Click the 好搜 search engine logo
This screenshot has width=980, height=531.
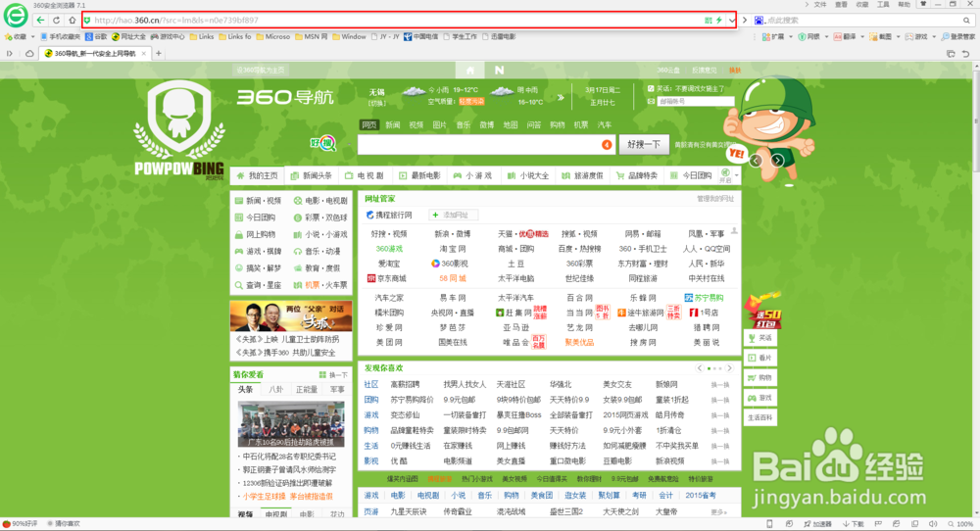[x=323, y=144]
